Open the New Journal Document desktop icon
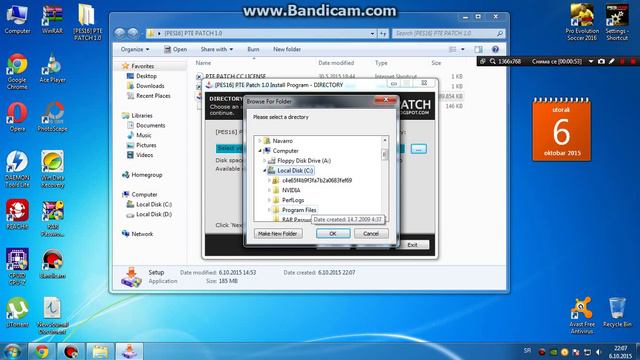640x360 pixels. [52, 315]
